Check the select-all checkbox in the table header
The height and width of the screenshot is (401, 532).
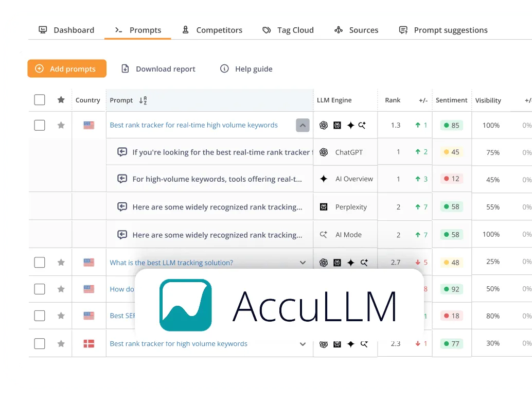point(39,99)
